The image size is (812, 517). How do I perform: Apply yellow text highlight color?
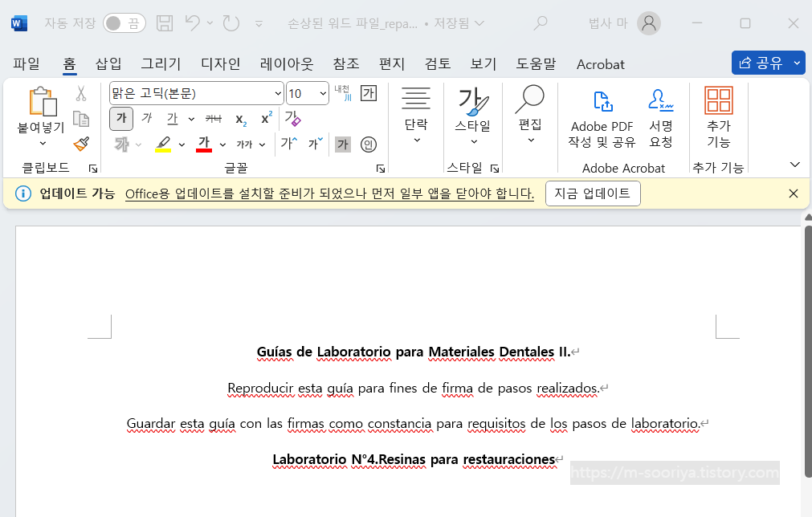(163, 145)
